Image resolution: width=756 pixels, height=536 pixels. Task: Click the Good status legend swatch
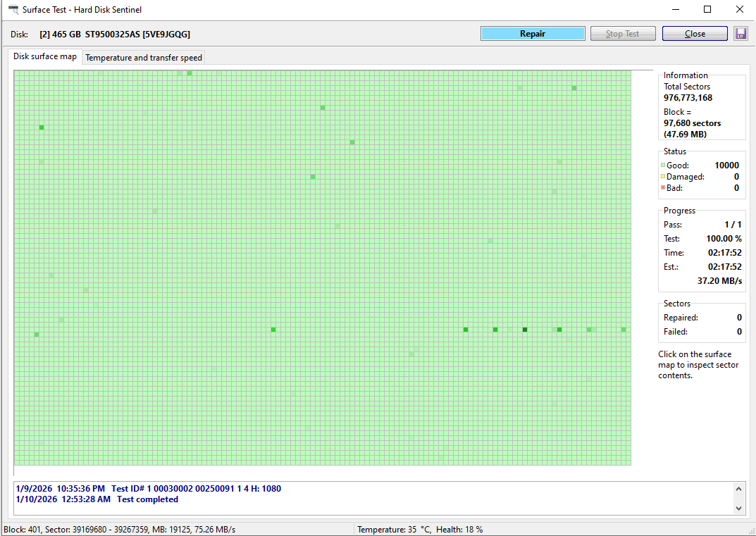(663, 166)
